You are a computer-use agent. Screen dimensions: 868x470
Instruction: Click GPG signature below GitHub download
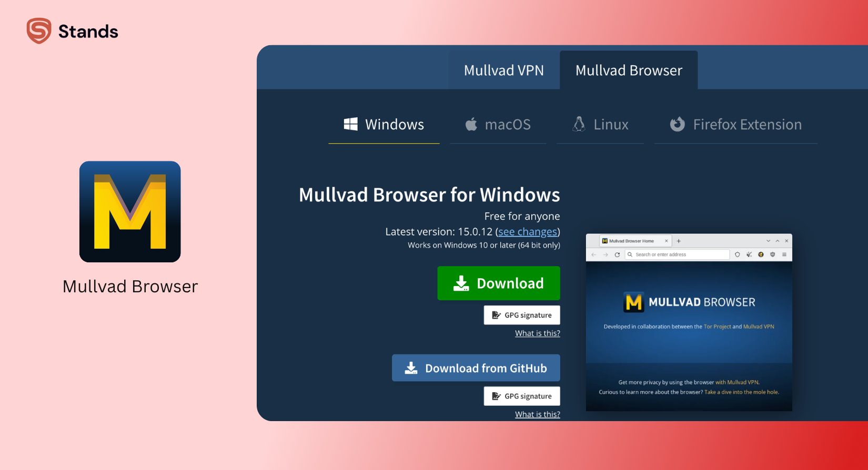click(522, 396)
